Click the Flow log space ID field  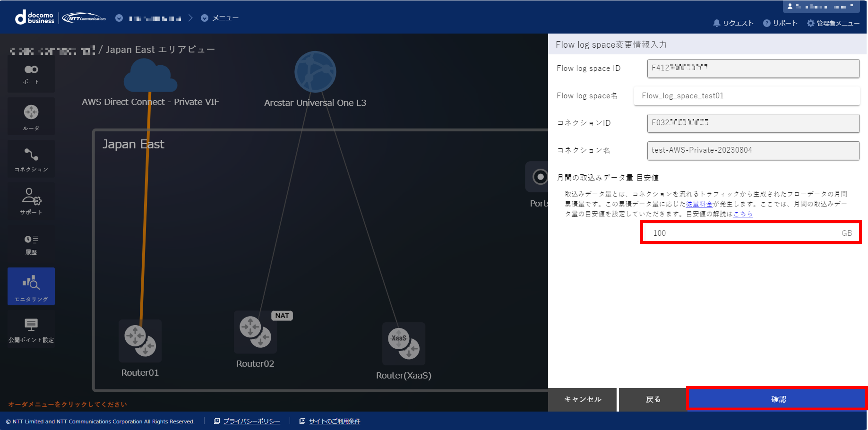click(x=753, y=68)
